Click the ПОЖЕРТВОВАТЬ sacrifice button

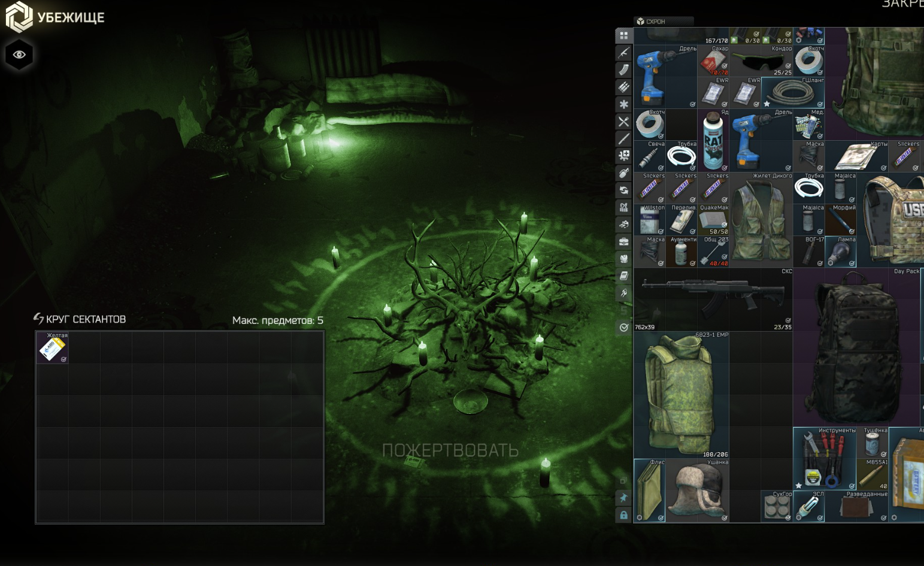pyautogui.click(x=450, y=450)
